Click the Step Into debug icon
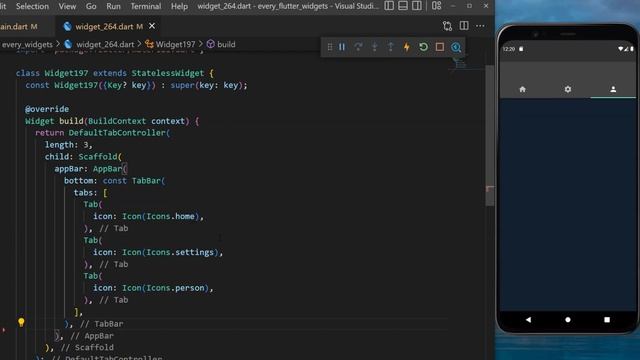The image size is (640, 360). point(374,47)
